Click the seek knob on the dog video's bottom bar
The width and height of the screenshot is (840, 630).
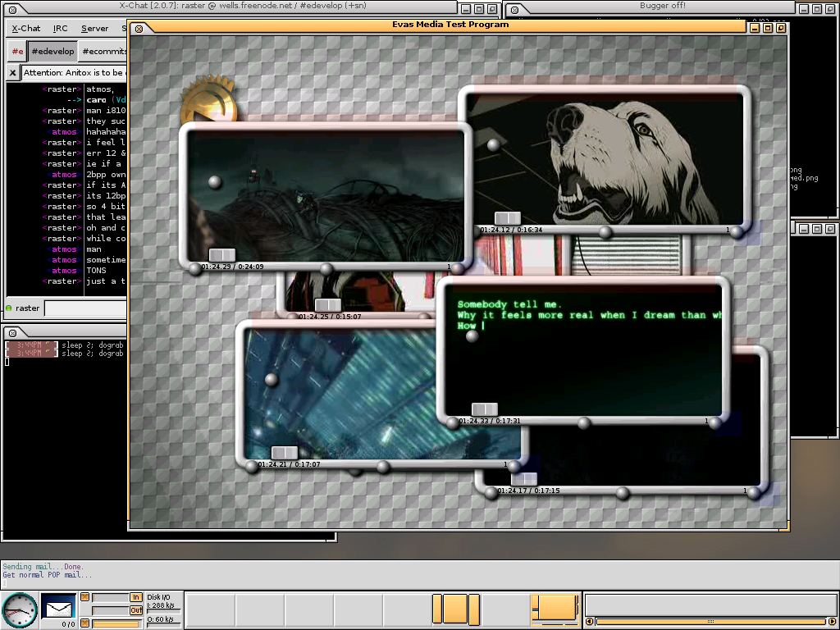tap(605, 232)
